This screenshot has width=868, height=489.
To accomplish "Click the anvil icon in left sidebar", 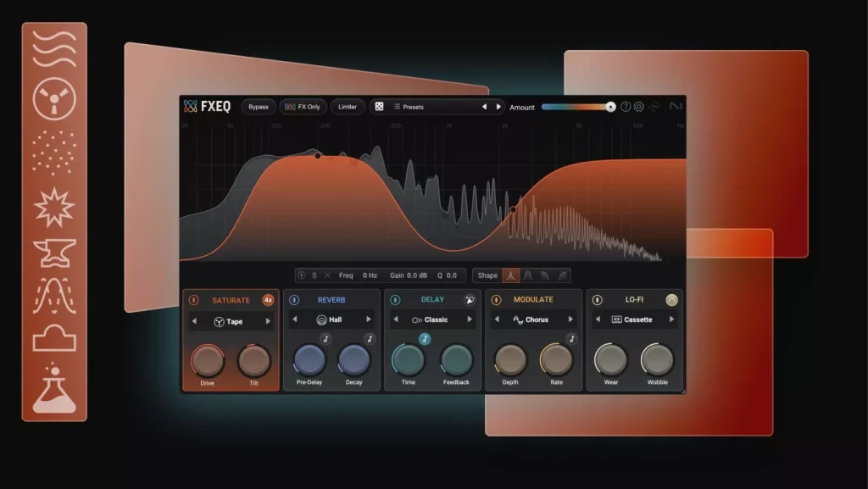I will pyautogui.click(x=54, y=252).
